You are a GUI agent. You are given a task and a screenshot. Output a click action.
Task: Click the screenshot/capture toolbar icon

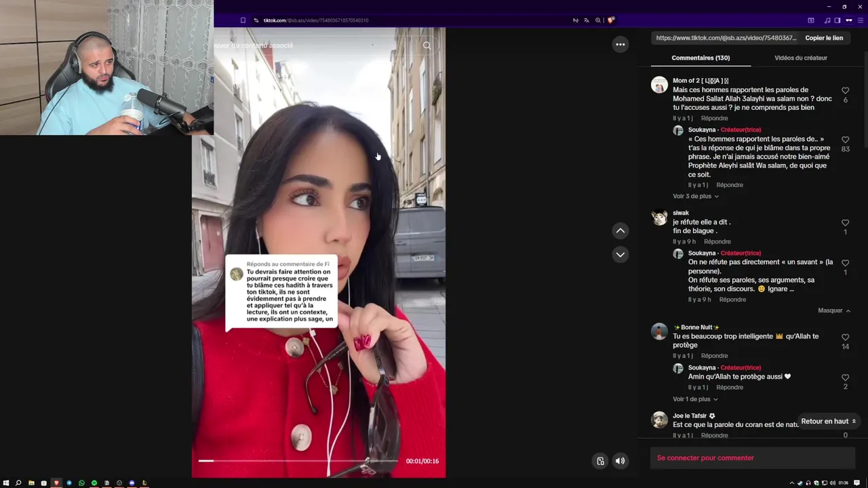(x=811, y=20)
